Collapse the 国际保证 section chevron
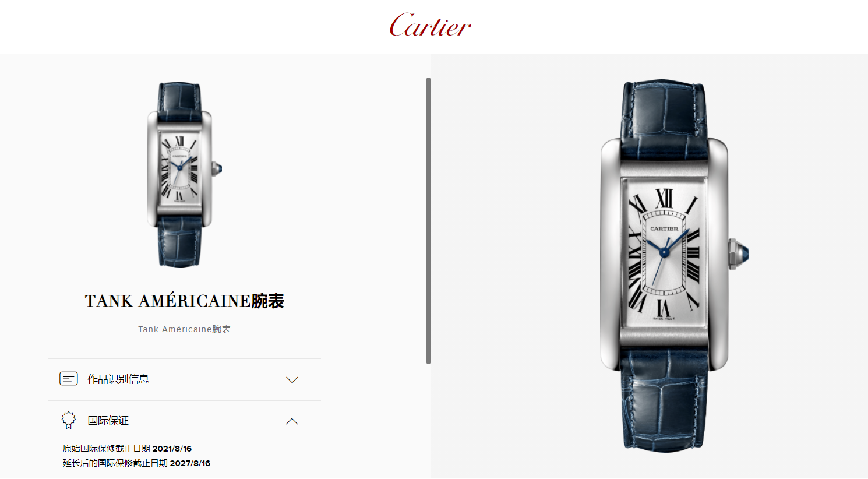The width and height of the screenshot is (868, 479). point(292,421)
